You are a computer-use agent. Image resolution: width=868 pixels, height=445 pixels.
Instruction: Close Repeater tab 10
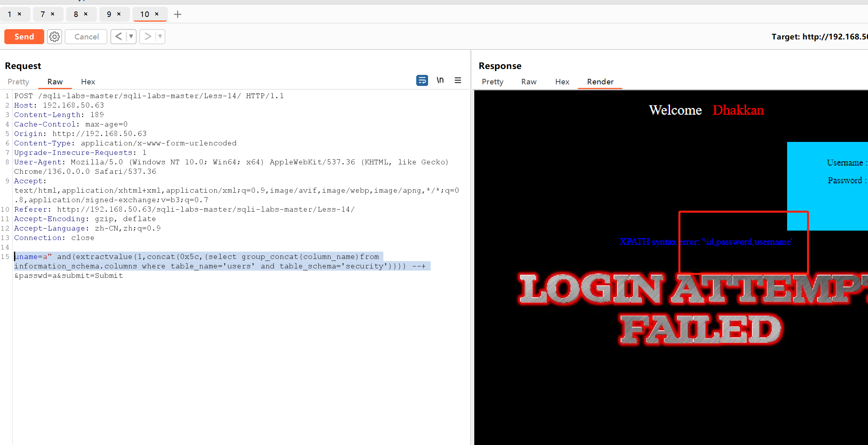(157, 14)
